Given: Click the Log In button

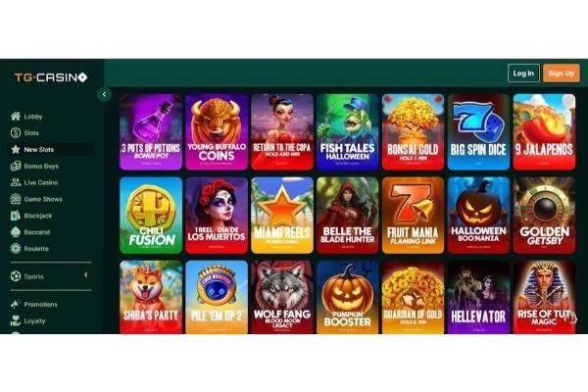Looking at the screenshot, I should click(x=523, y=73).
